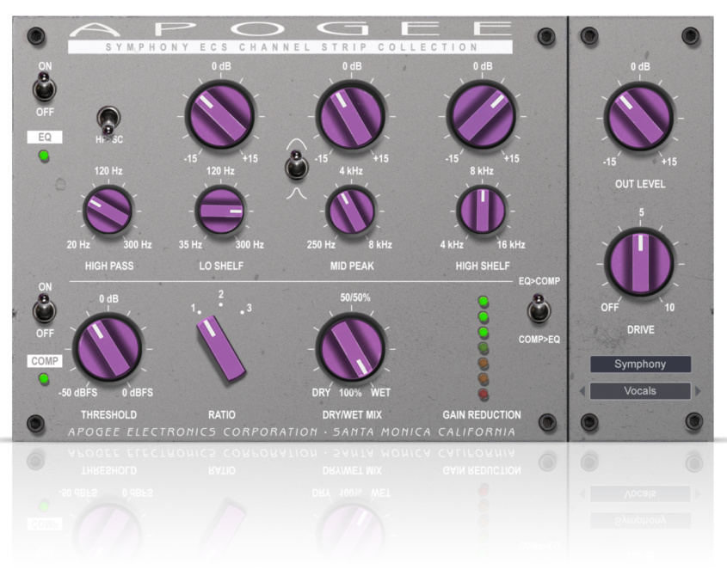The width and height of the screenshot is (727, 588).
Task: Click the Mid Peak frequency knob
Action: pos(351,211)
